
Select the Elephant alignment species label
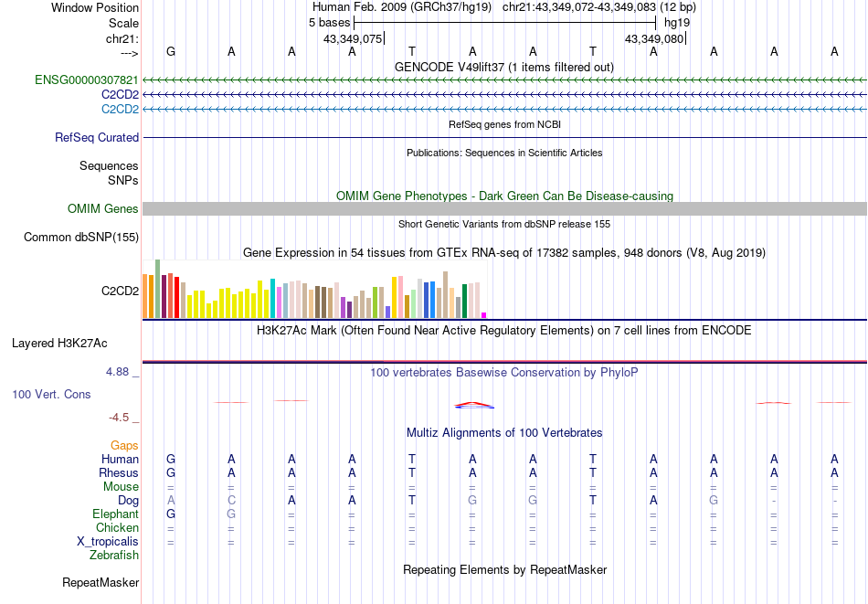(x=116, y=514)
